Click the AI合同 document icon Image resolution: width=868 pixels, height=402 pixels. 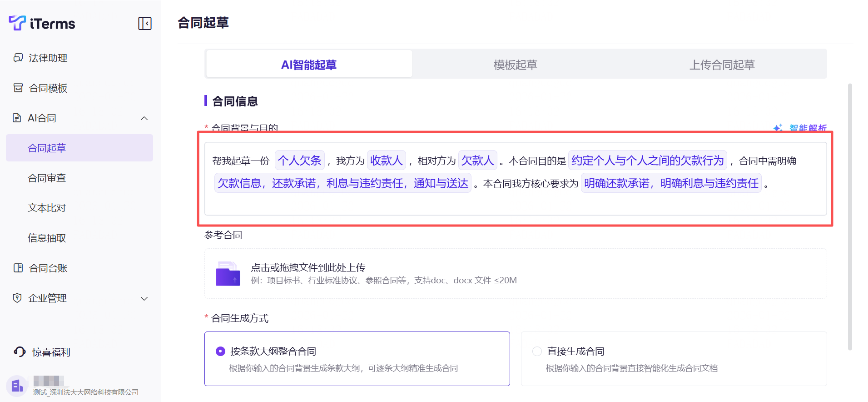click(17, 118)
